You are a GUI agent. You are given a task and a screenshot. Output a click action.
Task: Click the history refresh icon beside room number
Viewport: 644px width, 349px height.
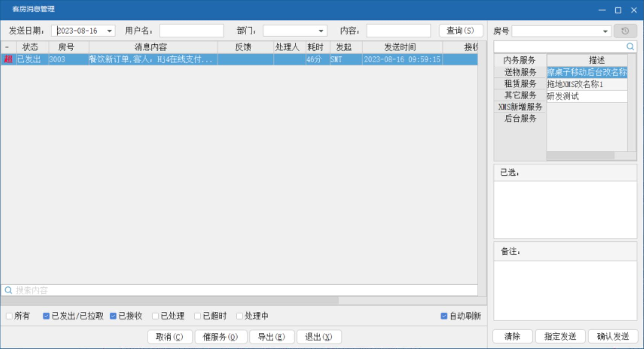(x=625, y=31)
